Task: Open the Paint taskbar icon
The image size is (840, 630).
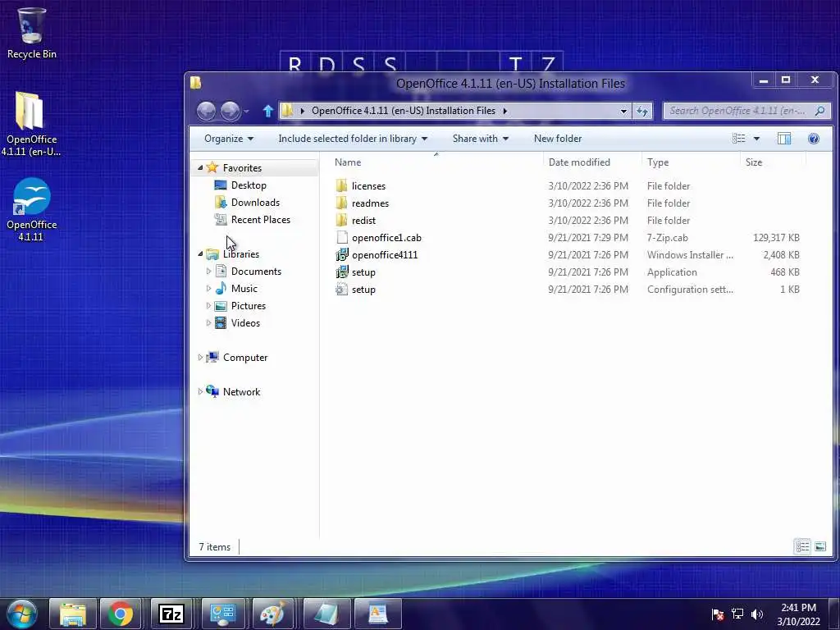Action: coord(273,614)
